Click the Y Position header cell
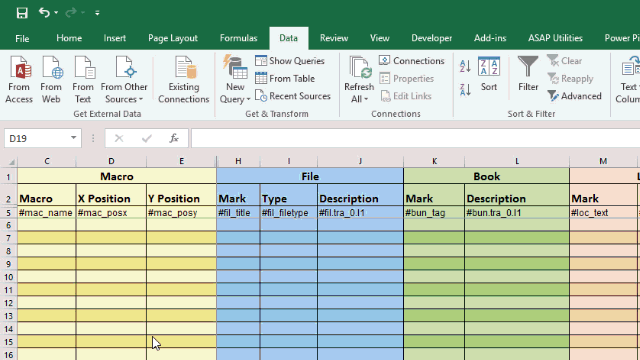The width and height of the screenshot is (640, 360). tap(181, 195)
